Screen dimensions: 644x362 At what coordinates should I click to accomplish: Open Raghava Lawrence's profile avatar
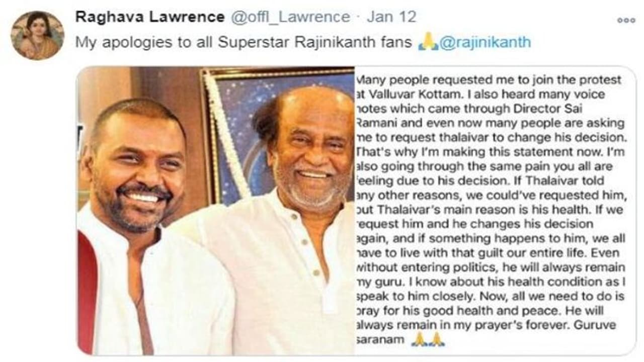[x=38, y=35]
